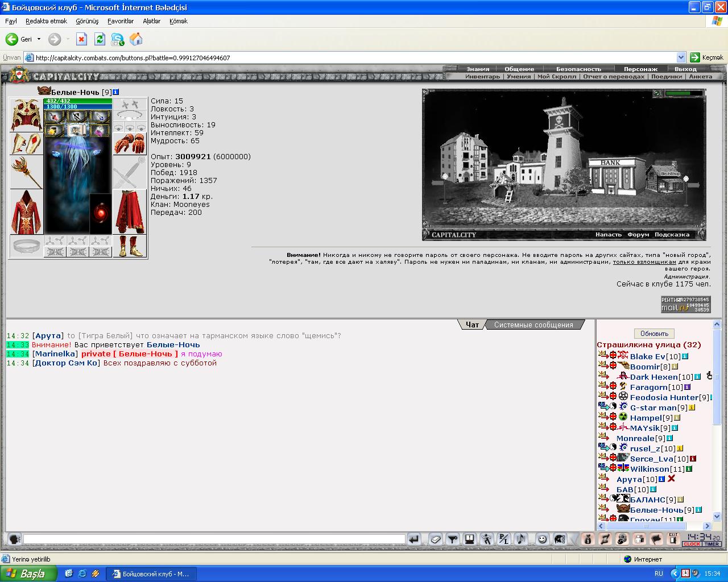728x582 pixels.
Task: Click the TIMER label under the time
Action: pyautogui.click(x=712, y=544)
